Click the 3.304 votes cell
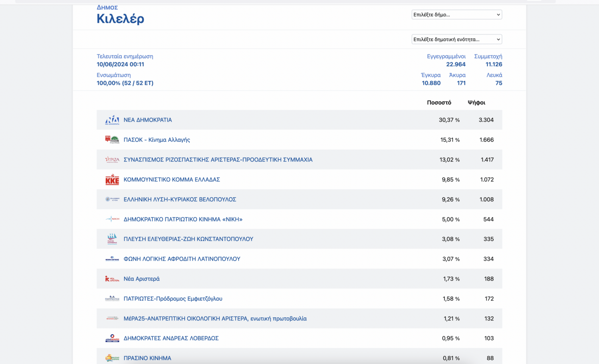 486,120
